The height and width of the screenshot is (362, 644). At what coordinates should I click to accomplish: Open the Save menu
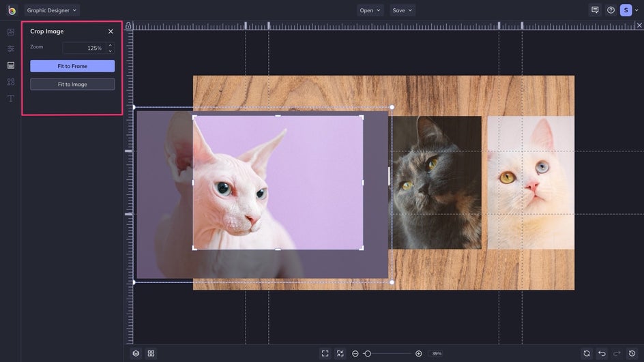pyautogui.click(x=402, y=10)
